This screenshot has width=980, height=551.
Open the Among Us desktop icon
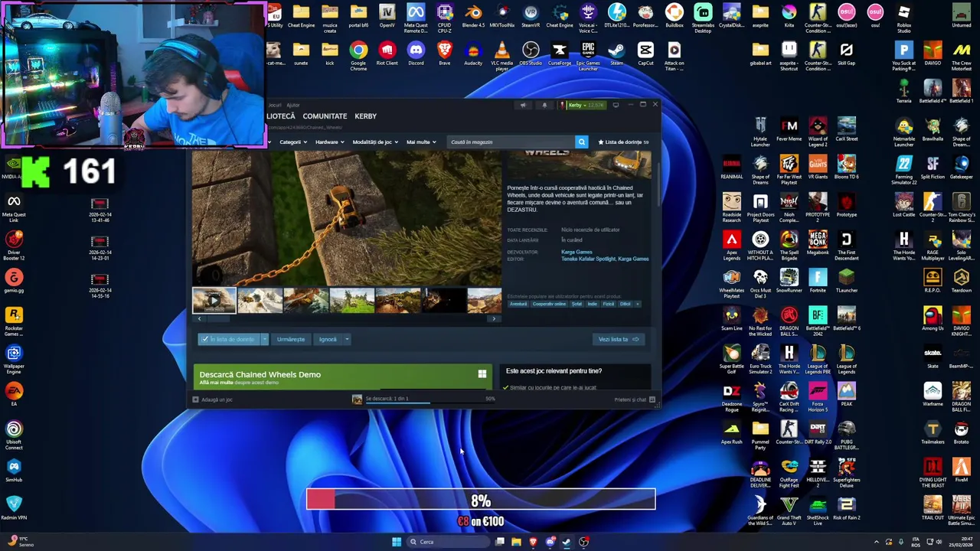coord(933,318)
